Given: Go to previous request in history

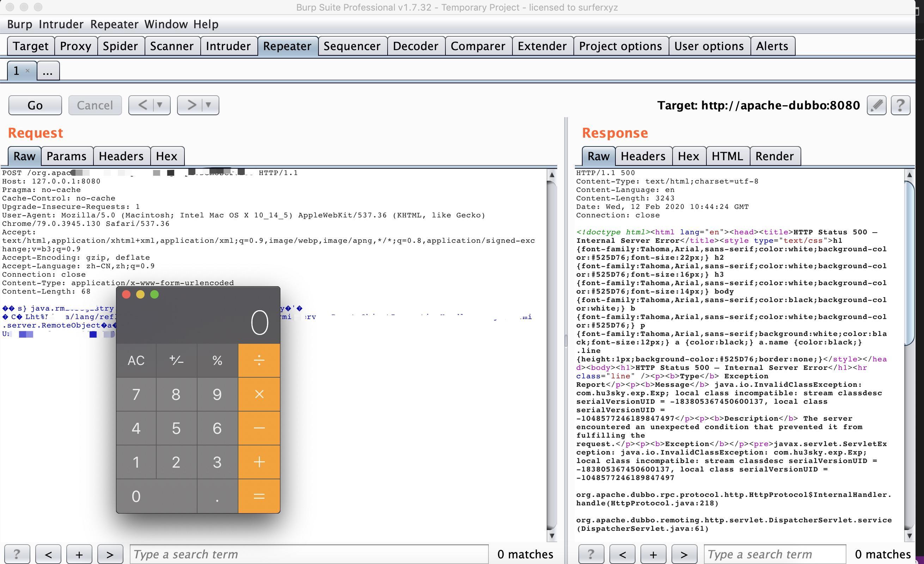Looking at the screenshot, I should tap(142, 105).
